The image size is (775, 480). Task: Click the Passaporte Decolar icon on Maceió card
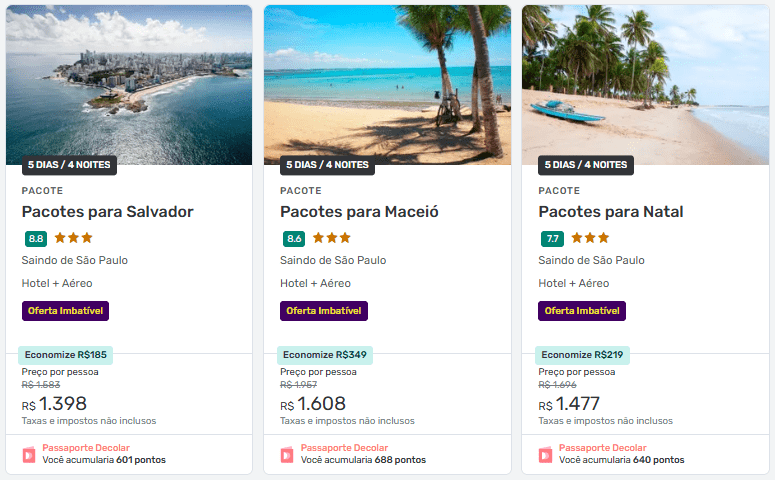click(287, 455)
